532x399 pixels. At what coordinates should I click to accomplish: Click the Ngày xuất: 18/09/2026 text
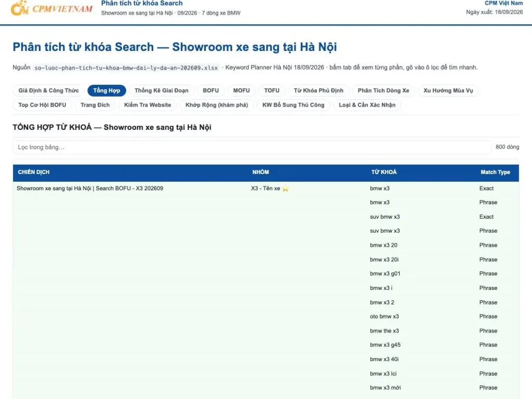pos(495,12)
